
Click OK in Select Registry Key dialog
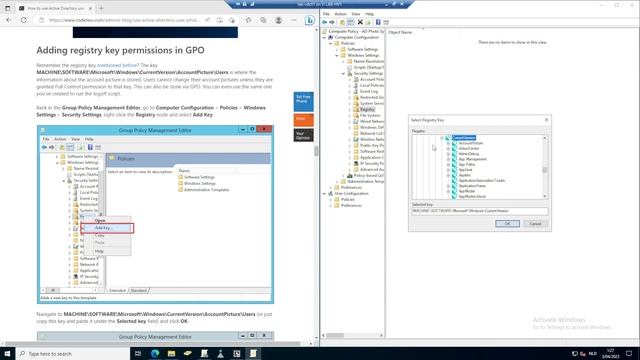pos(507,224)
